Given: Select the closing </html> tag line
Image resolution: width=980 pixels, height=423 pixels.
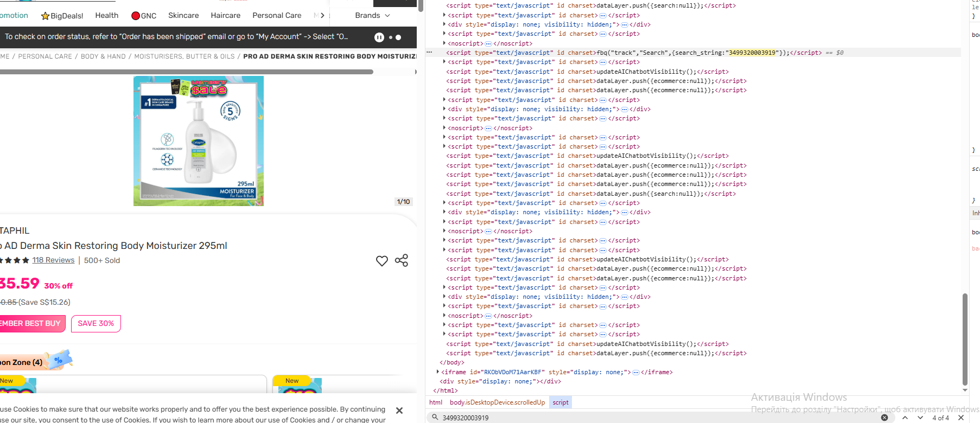Looking at the screenshot, I should 446,391.
